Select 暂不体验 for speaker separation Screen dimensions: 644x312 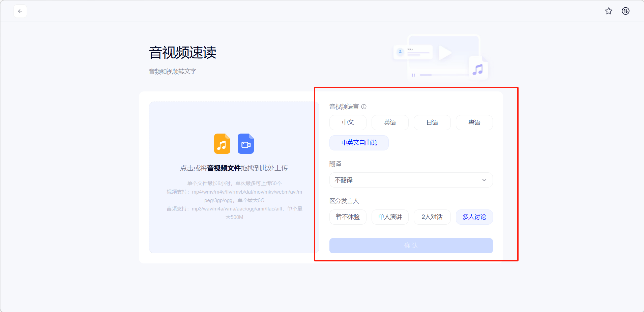(x=348, y=217)
